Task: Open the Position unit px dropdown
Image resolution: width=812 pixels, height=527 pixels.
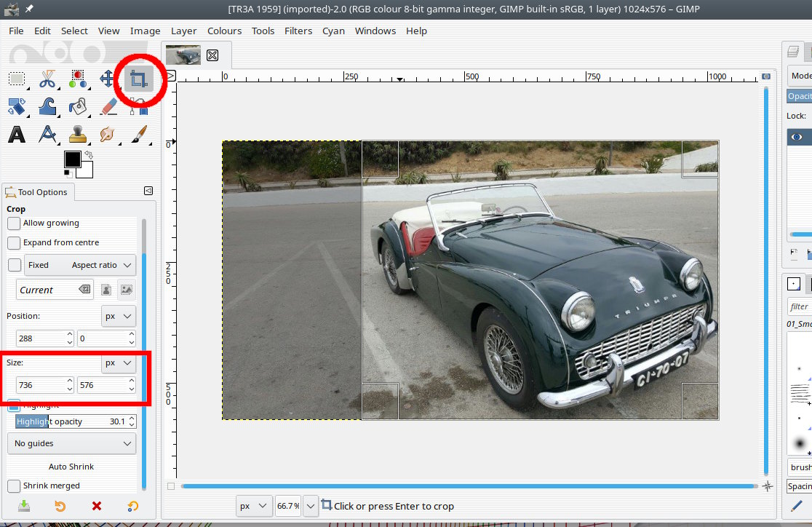Action: coord(119,316)
